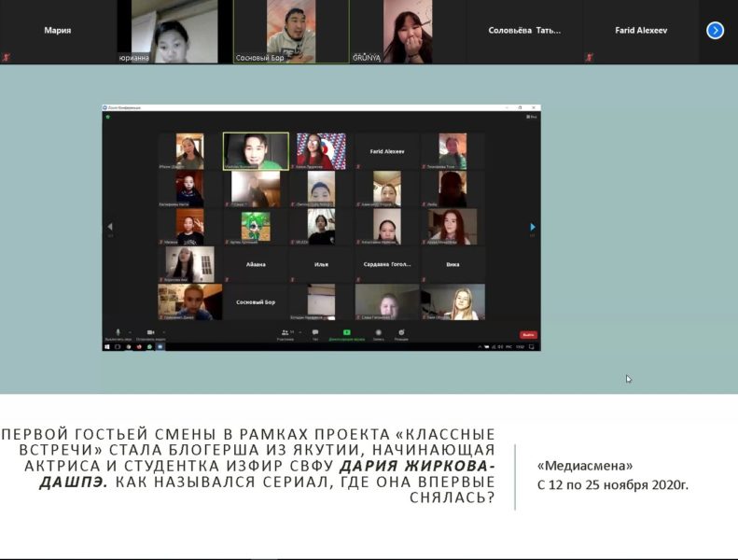Select Мария participant tile in top strip
The image size is (738, 560).
[58, 31]
